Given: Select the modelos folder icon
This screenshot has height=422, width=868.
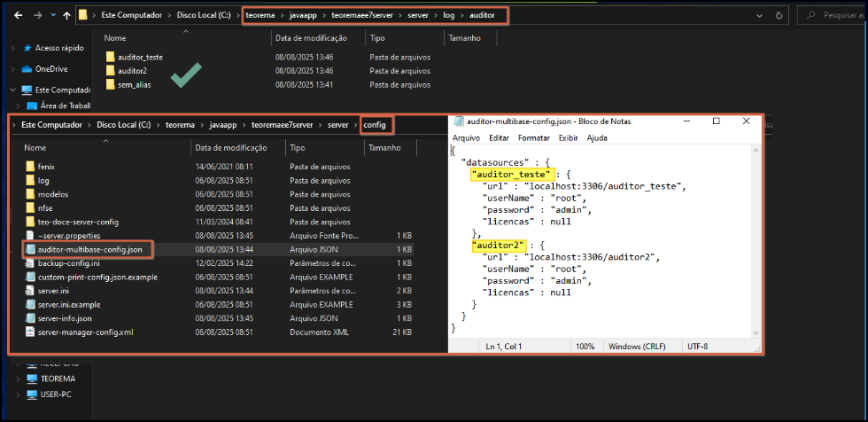Looking at the screenshot, I should tap(30, 194).
